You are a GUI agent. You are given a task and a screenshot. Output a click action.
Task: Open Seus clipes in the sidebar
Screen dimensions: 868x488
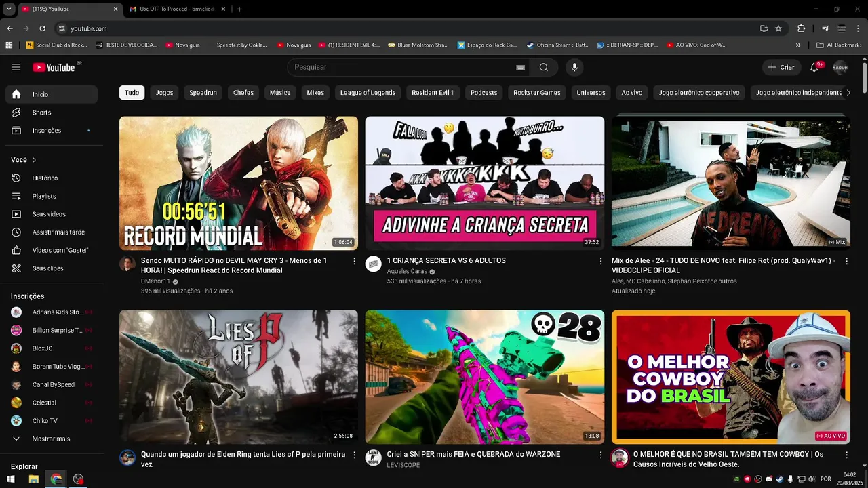(x=52, y=269)
